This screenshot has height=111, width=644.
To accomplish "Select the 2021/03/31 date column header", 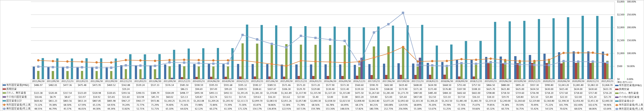I will click(607, 81).
